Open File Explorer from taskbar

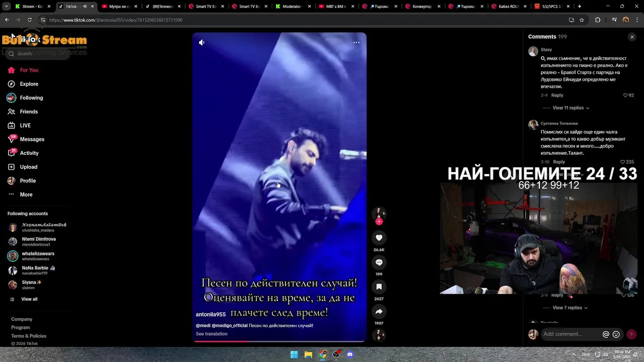point(308,354)
